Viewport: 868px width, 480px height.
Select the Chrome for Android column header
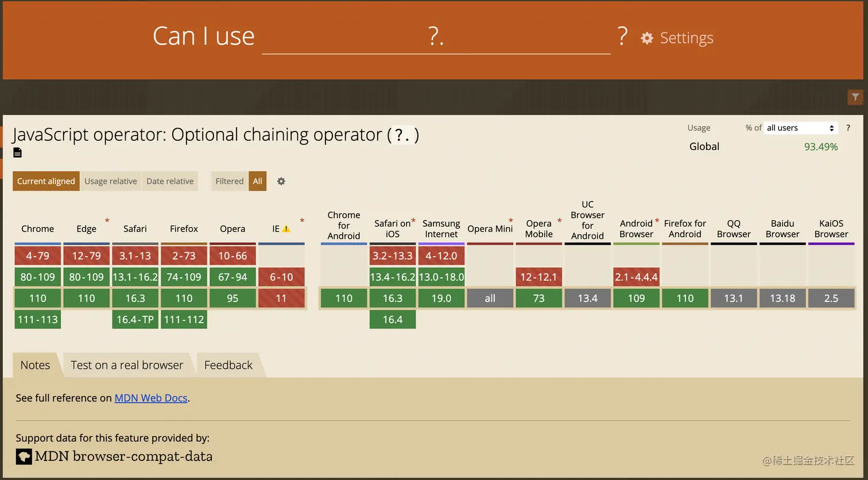click(344, 225)
